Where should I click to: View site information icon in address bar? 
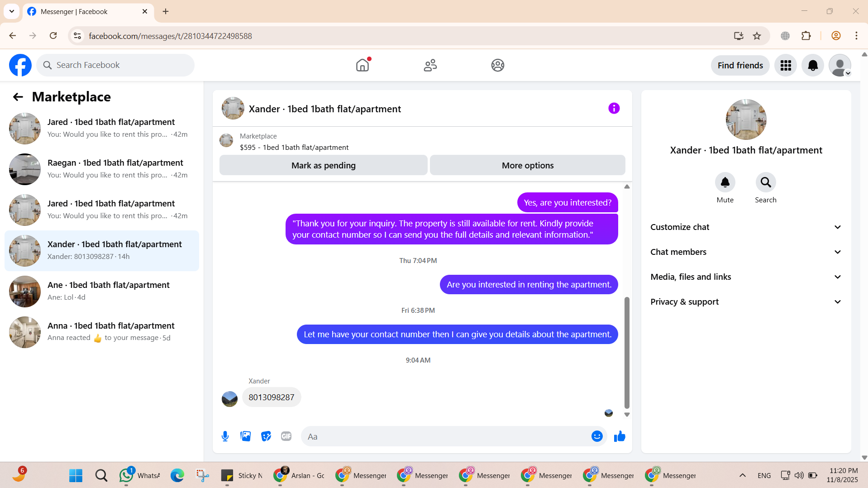77,36
